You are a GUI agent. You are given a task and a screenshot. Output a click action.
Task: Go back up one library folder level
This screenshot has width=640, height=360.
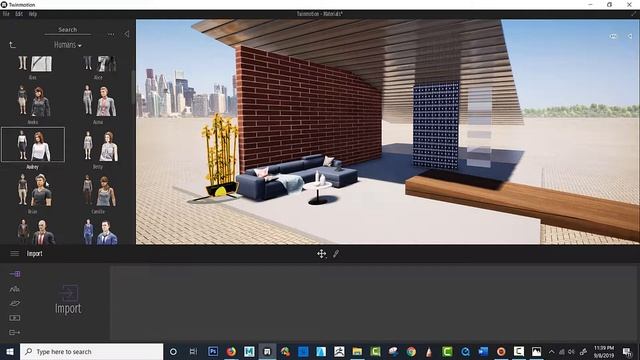[12, 44]
